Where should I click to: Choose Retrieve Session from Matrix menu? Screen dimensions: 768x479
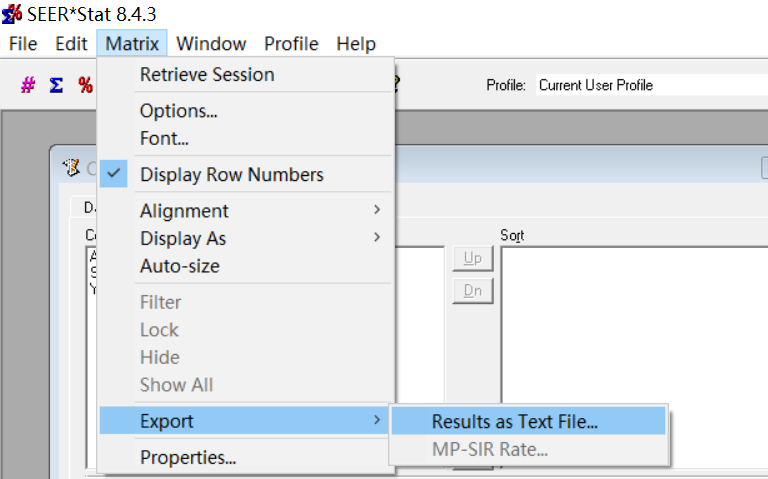pos(246,75)
